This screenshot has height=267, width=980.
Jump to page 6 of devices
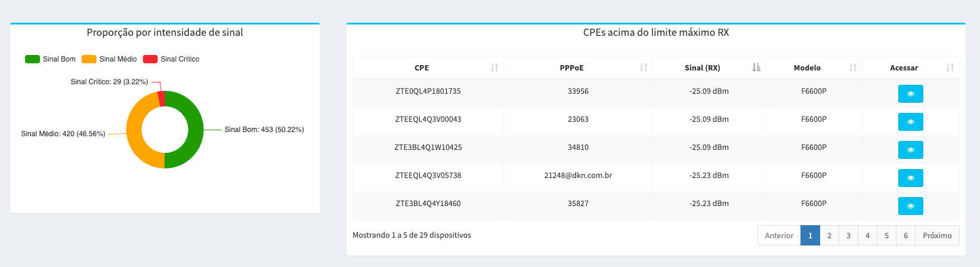(905, 235)
